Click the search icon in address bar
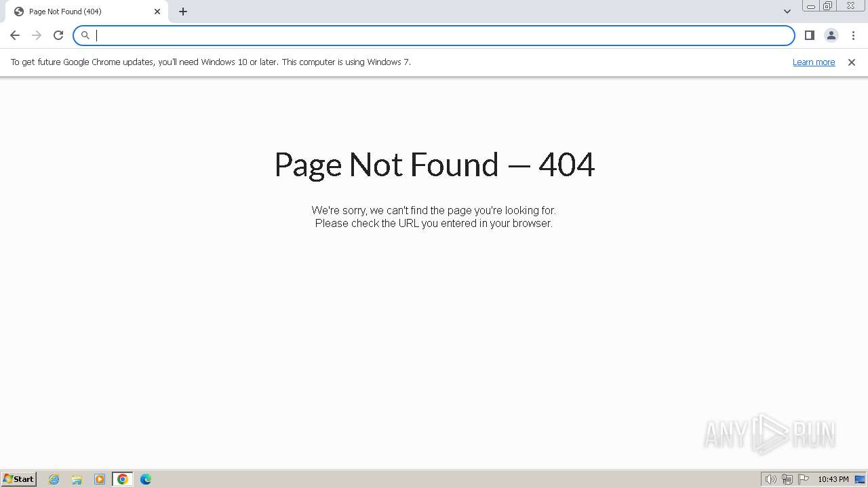The image size is (868, 488). tap(85, 35)
